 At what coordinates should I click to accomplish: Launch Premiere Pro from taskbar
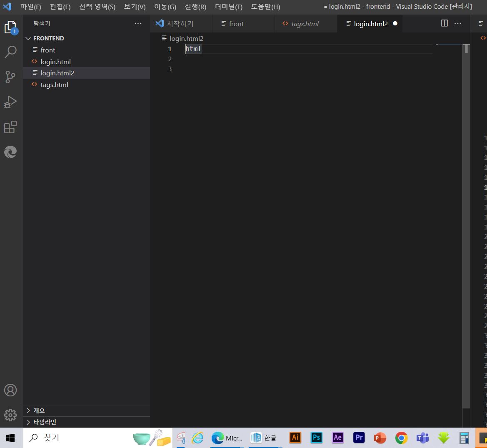(x=359, y=438)
